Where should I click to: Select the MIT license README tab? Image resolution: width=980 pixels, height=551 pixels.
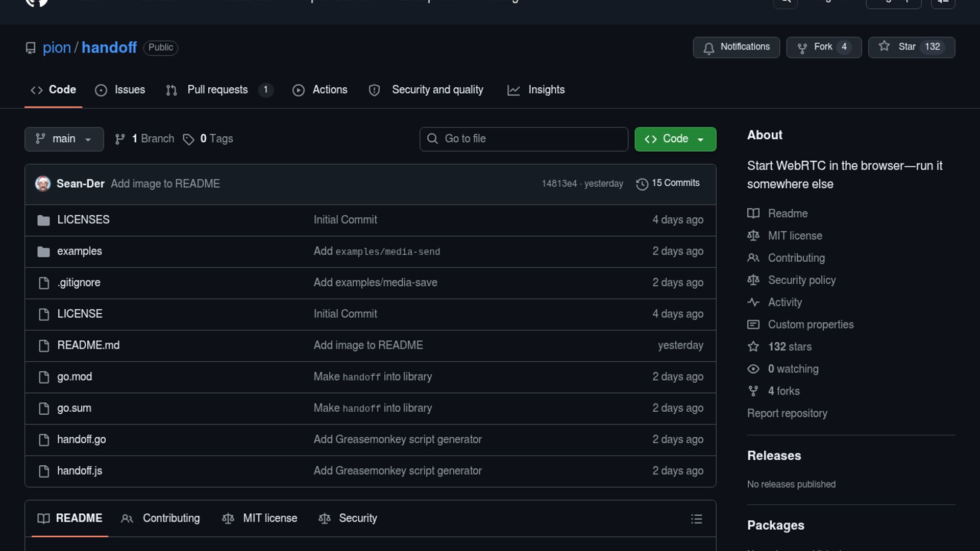click(x=269, y=518)
